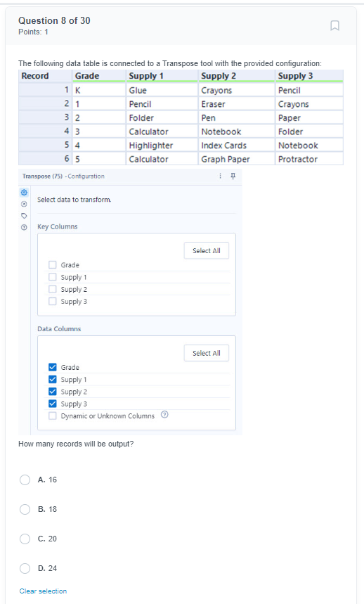Click Select All in Key Columns
The width and height of the screenshot is (364, 604).
pos(206,250)
